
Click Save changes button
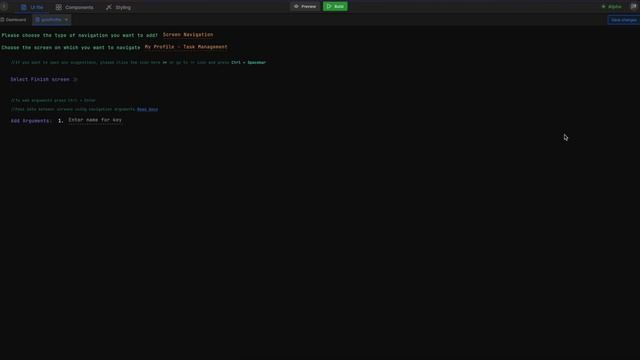[x=623, y=20]
